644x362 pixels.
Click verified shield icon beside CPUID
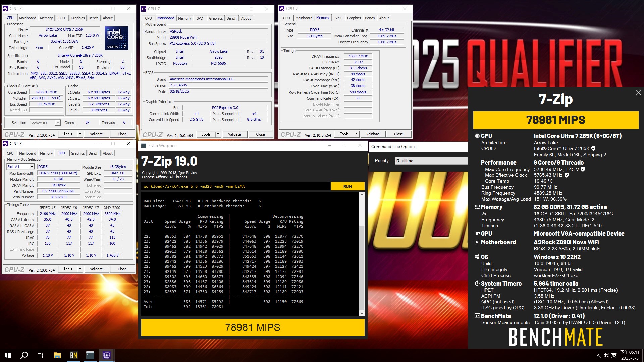click(593, 148)
